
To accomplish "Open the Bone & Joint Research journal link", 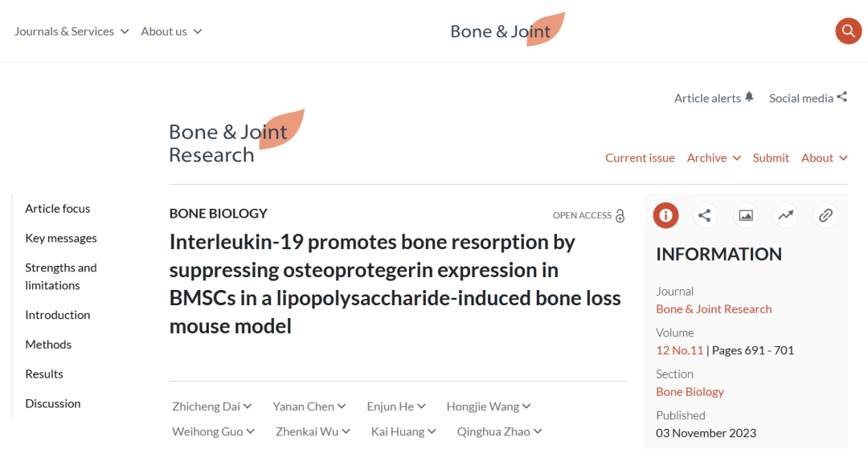I will (714, 309).
